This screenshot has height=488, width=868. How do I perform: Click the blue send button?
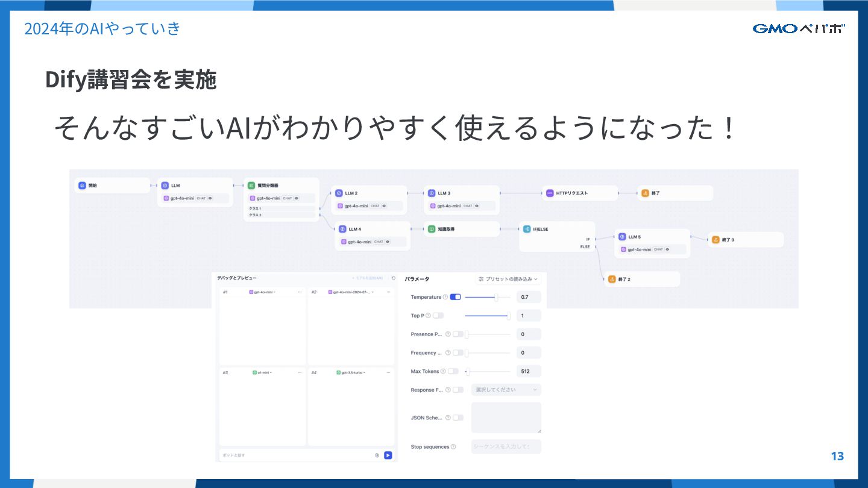point(388,455)
